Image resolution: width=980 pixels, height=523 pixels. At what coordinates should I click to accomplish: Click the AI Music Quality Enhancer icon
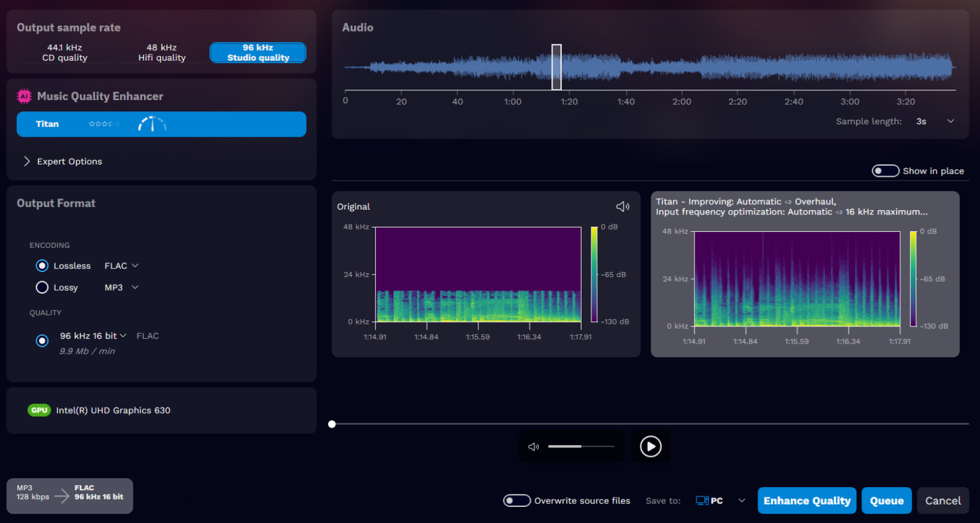[x=24, y=96]
